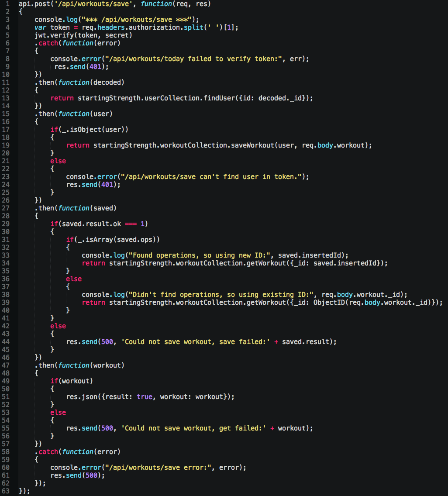Image resolution: width=448 pixels, height=496 pixels.
Task: Click 'function(workout)' on line 47
Action: pyautogui.click(x=91, y=365)
